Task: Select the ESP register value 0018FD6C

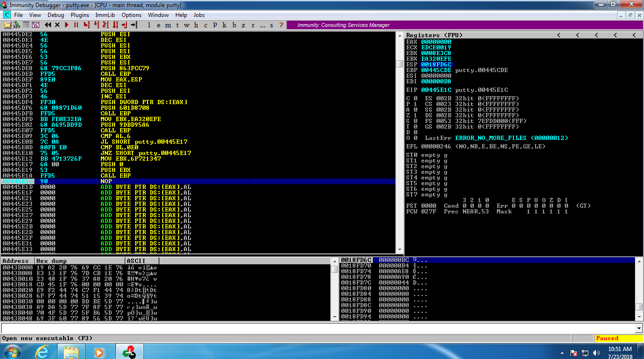Action: coord(436,65)
